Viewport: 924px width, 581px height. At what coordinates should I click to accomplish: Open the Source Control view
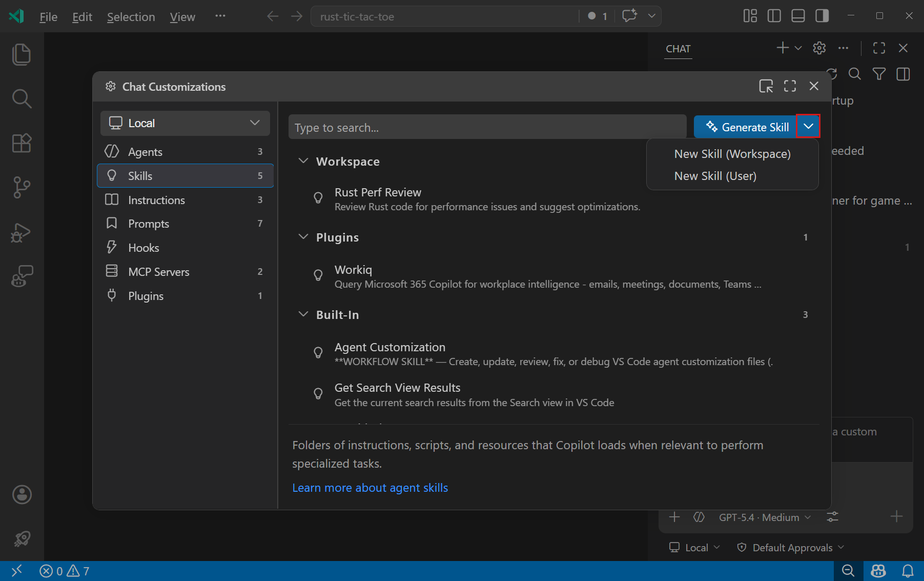[22, 187]
